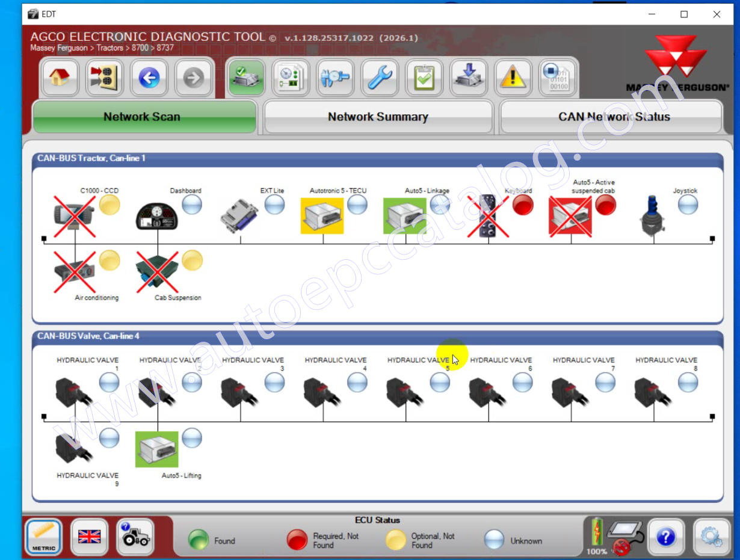Open settings gear in bottom corner
This screenshot has height=560, width=740.
pyautogui.click(x=712, y=537)
